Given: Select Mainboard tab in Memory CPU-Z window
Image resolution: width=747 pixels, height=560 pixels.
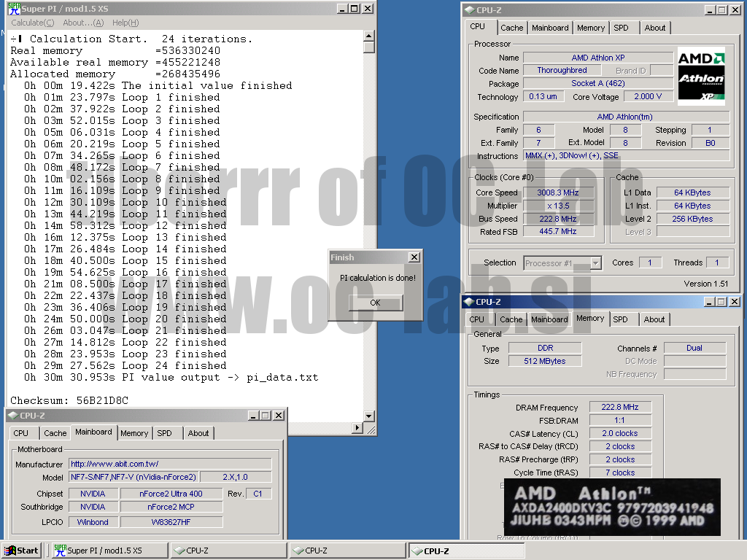Looking at the screenshot, I should 549,319.
